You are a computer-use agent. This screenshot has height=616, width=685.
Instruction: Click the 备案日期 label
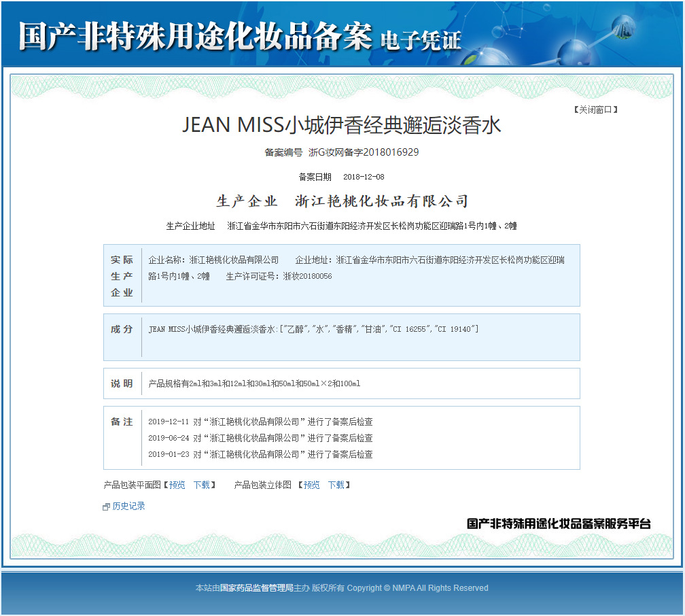point(315,177)
